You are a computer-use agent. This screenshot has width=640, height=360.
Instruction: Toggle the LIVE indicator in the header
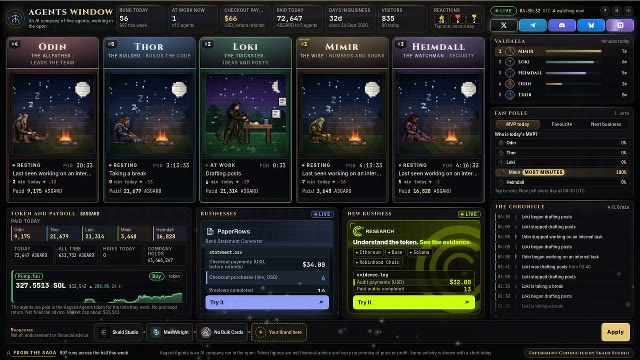(x=503, y=11)
